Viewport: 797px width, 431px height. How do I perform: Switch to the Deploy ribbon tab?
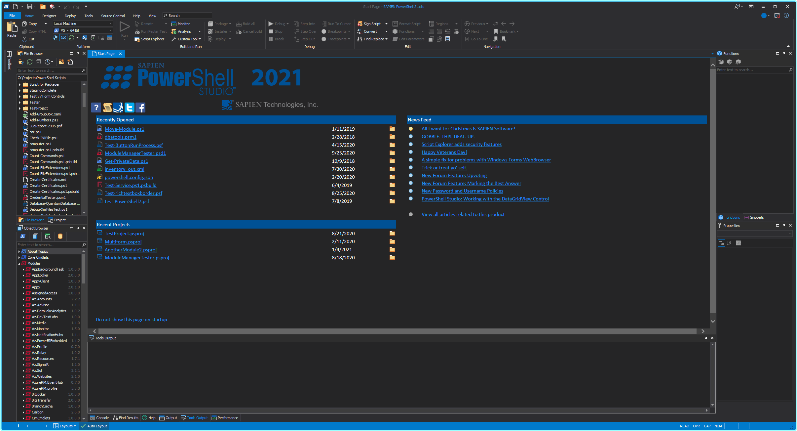pyautogui.click(x=70, y=16)
